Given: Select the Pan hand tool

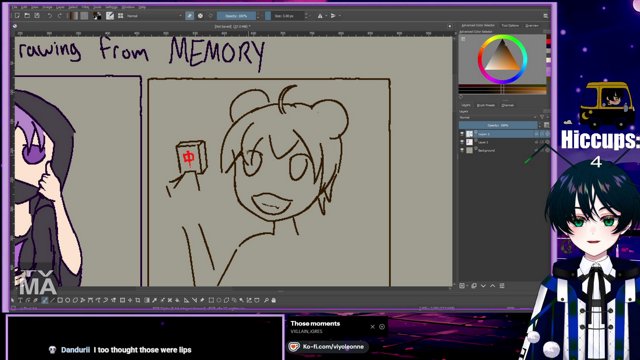Looking at the screenshot, I should [x=273, y=300].
